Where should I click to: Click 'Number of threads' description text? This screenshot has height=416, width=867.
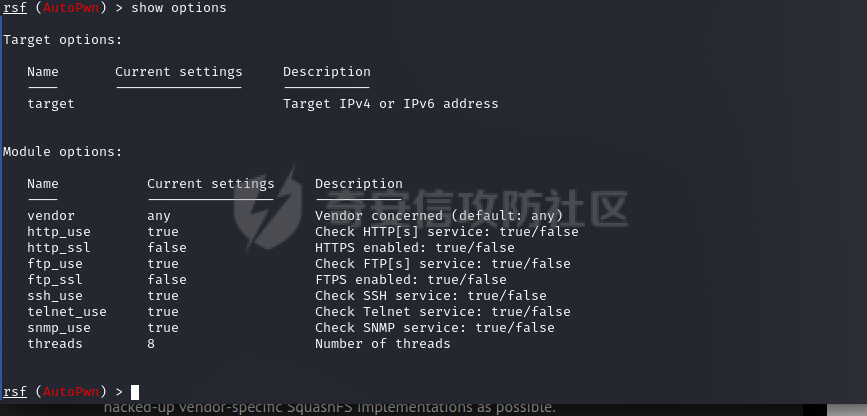(x=383, y=344)
